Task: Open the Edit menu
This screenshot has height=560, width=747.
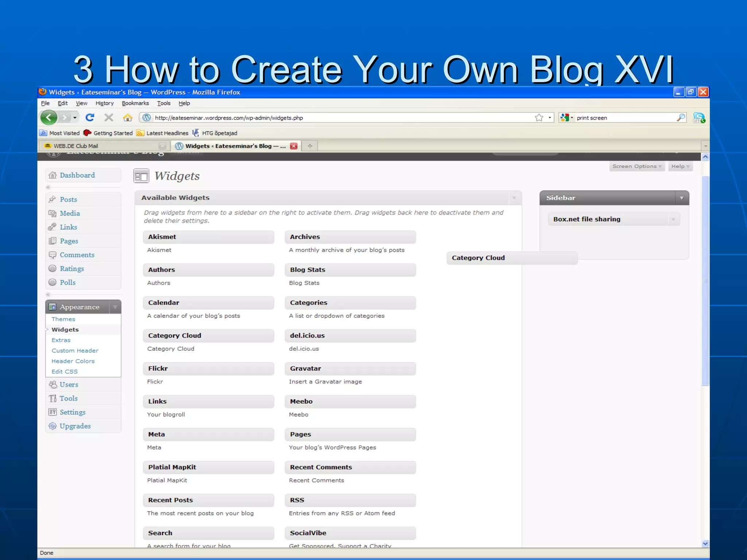Action: click(63, 103)
